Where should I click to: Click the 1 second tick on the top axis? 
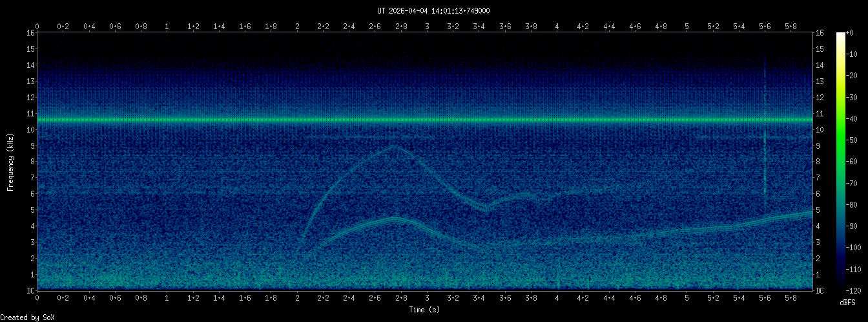pos(167,27)
